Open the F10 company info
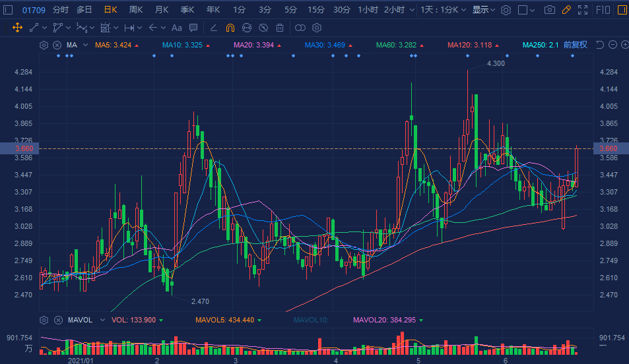The image size is (629, 364). (x=603, y=10)
